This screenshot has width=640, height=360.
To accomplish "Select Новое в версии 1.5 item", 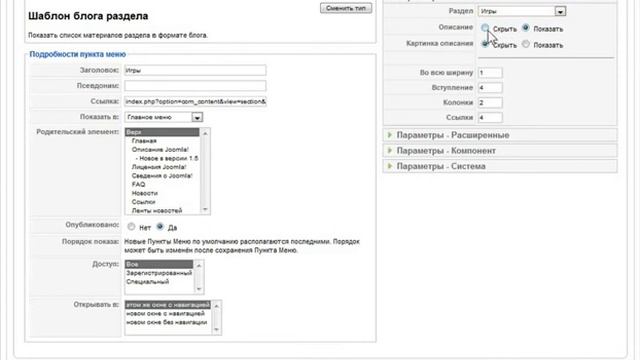I will pyautogui.click(x=162, y=158).
